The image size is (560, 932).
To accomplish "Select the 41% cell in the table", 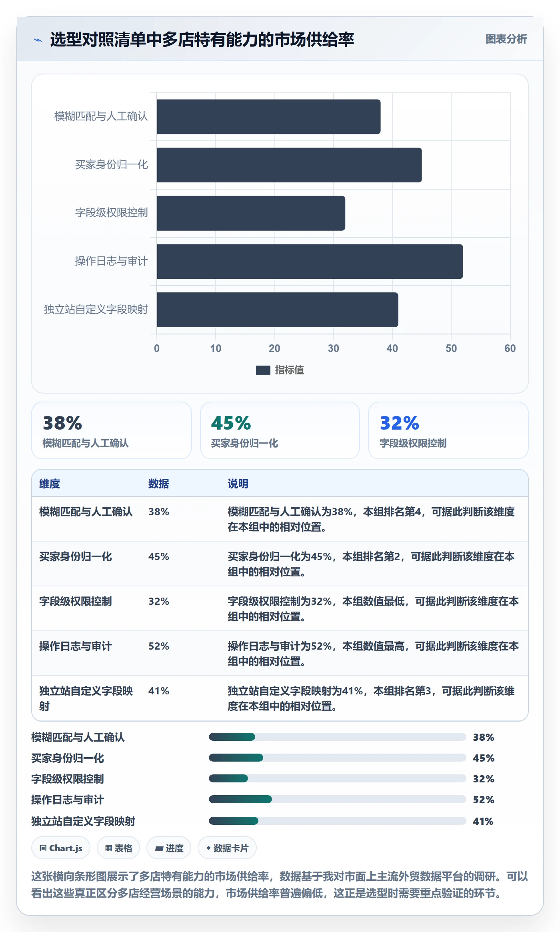I will click(x=159, y=691).
